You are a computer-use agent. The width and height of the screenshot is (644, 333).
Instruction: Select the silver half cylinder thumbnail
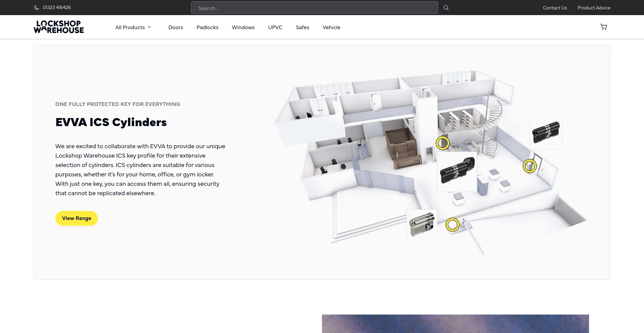[x=422, y=225]
